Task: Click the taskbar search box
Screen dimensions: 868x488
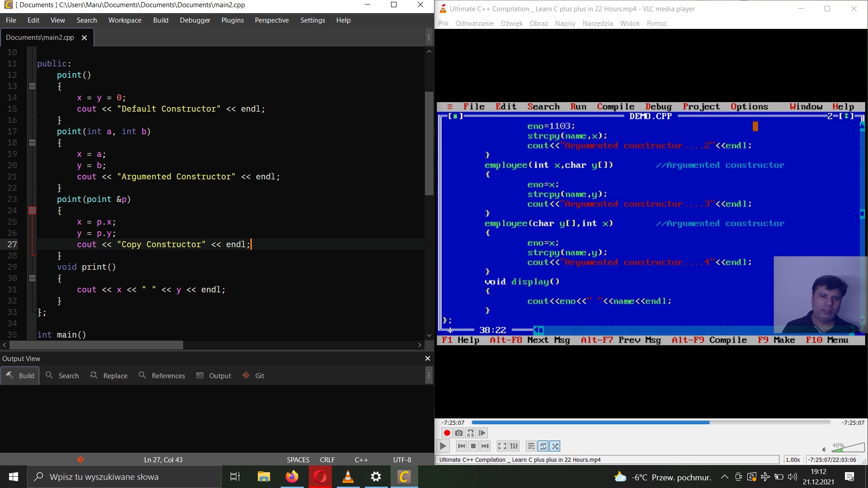Action: (124, 477)
